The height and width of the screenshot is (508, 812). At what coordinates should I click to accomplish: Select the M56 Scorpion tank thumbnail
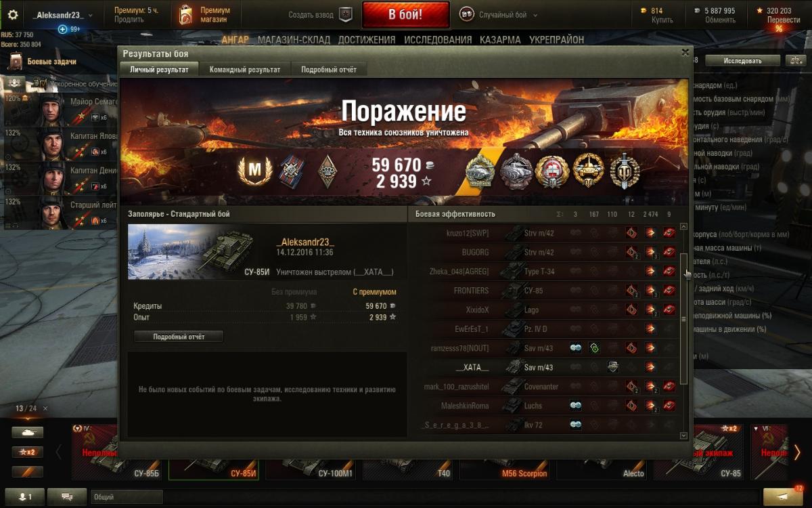pos(507,452)
